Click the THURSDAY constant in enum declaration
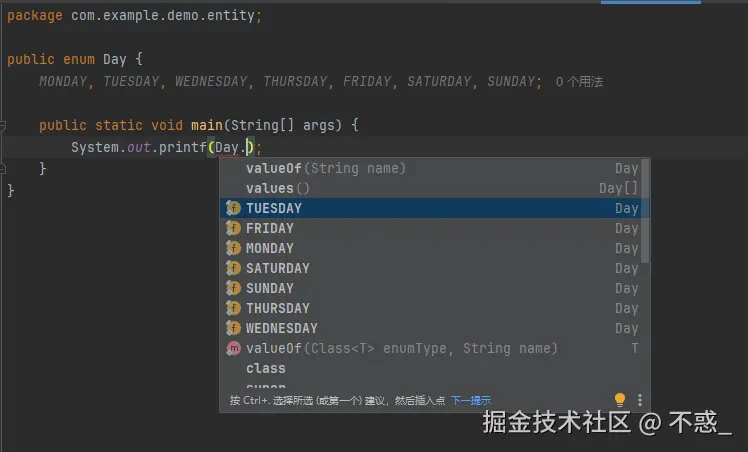The image size is (748, 452). (x=295, y=82)
